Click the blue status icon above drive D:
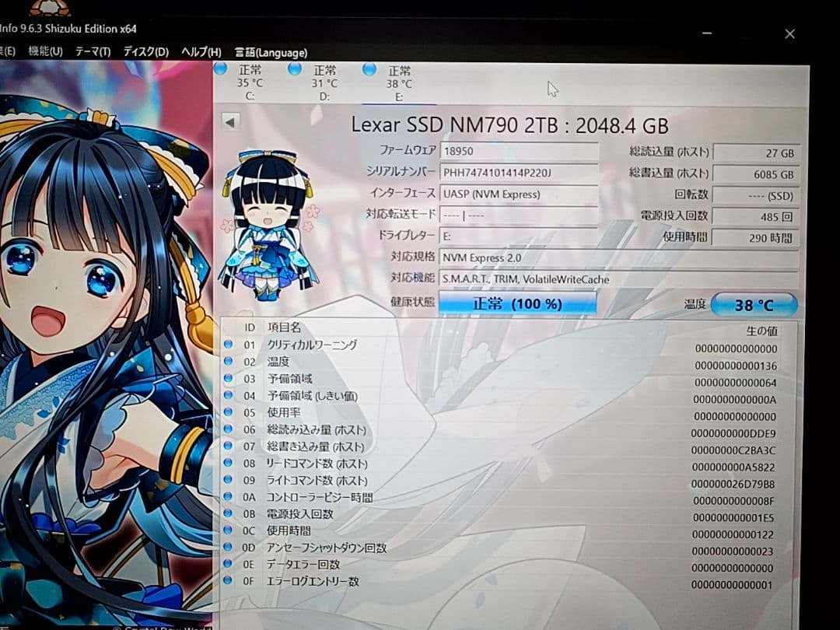 click(294, 69)
